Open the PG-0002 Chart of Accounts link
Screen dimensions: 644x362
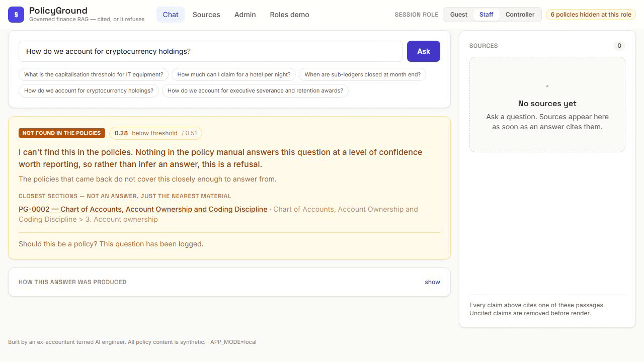pyautogui.click(x=143, y=209)
